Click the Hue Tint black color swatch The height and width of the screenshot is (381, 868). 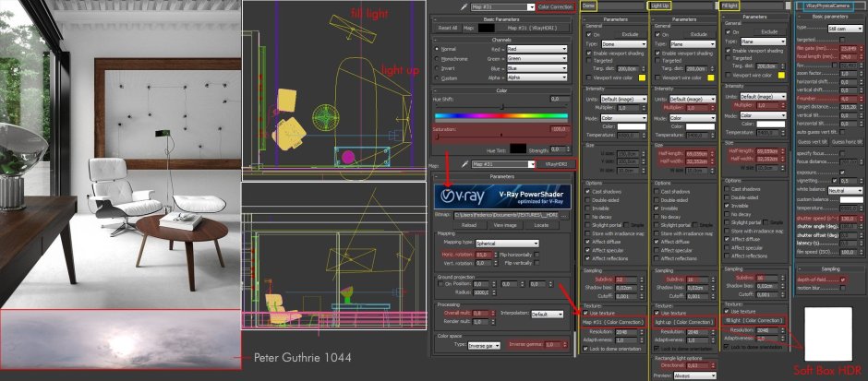point(518,149)
